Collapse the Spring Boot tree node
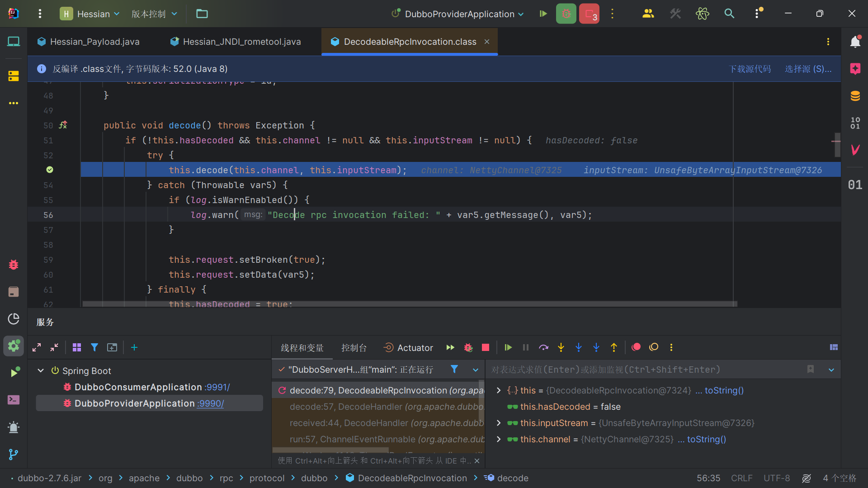This screenshot has width=868, height=488. pos(41,370)
